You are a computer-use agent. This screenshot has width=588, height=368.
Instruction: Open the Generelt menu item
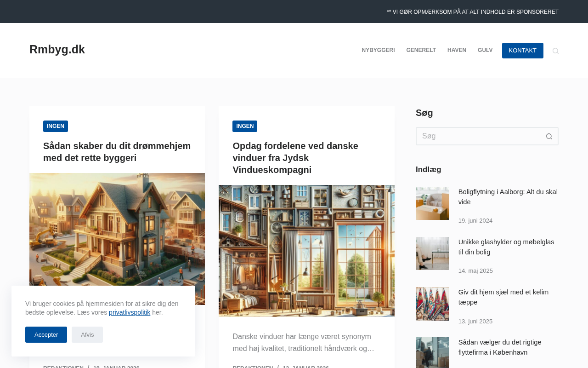click(421, 51)
